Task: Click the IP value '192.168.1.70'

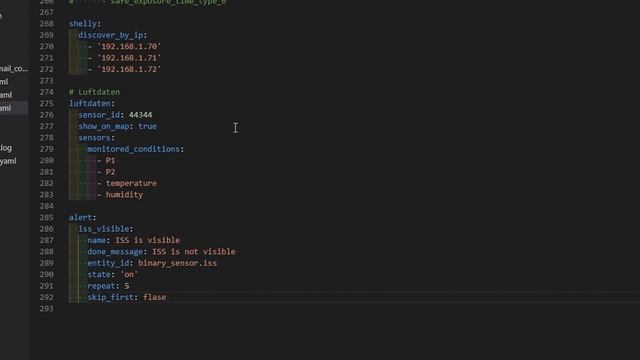Action: pos(129,47)
